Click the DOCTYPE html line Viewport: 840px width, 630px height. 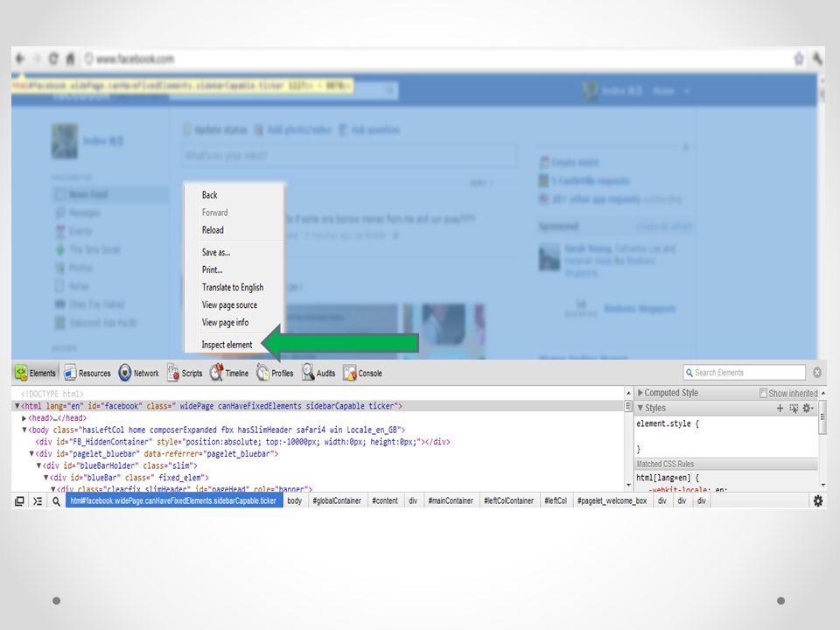(52, 394)
